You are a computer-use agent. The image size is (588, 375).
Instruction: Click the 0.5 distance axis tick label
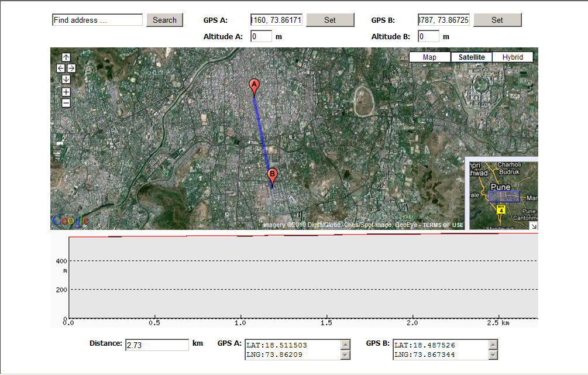click(154, 323)
